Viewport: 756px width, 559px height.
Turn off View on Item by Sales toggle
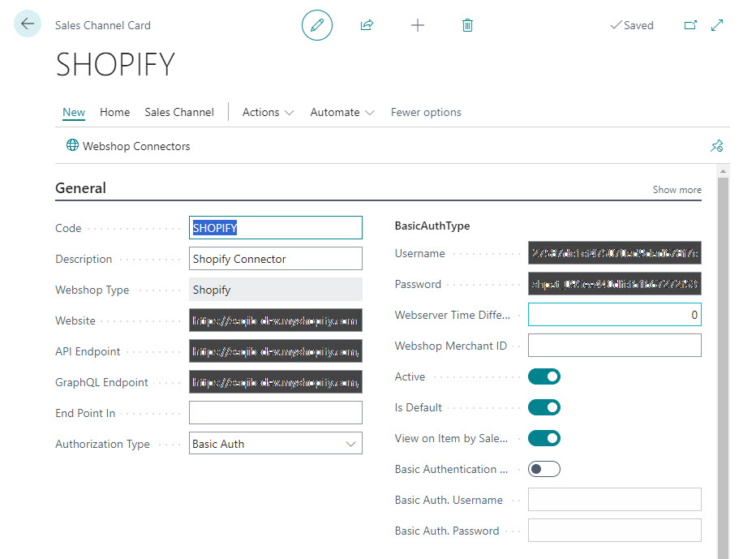coord(543,438)
